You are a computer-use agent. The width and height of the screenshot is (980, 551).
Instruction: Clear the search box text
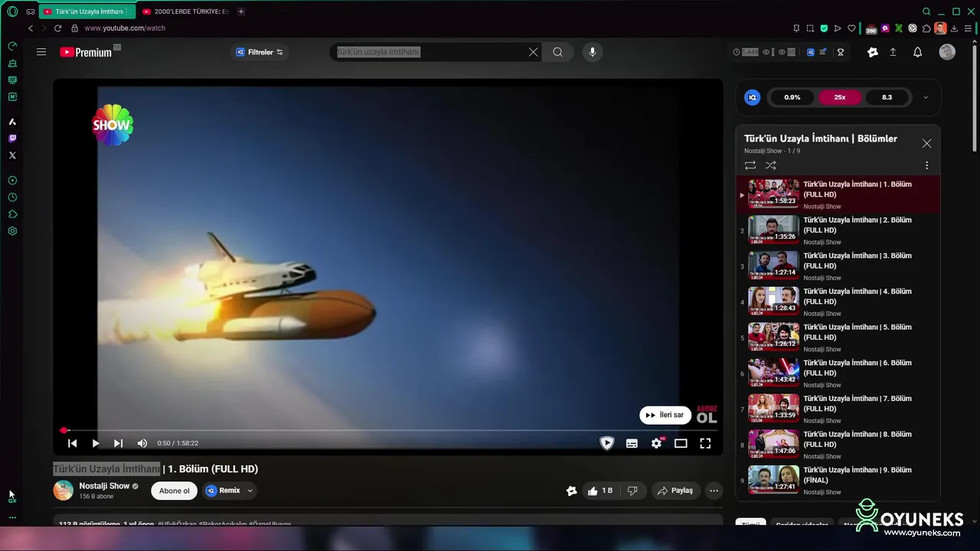[x=533, y=52]
